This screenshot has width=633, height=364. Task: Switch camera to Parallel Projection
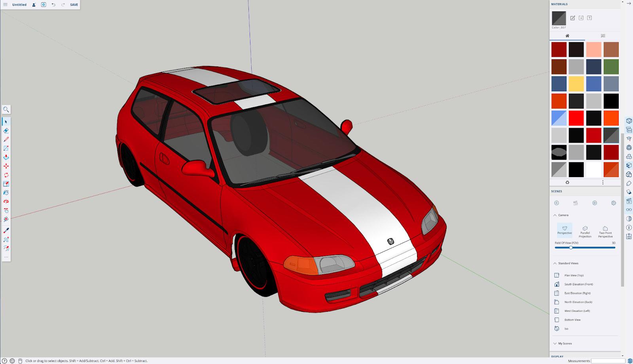pyautogui.click(x=585, y=231)
